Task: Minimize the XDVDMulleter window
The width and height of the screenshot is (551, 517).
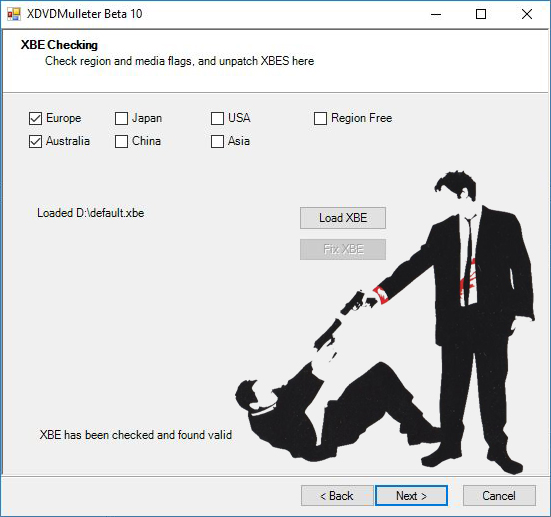Action: coord(436,14)
